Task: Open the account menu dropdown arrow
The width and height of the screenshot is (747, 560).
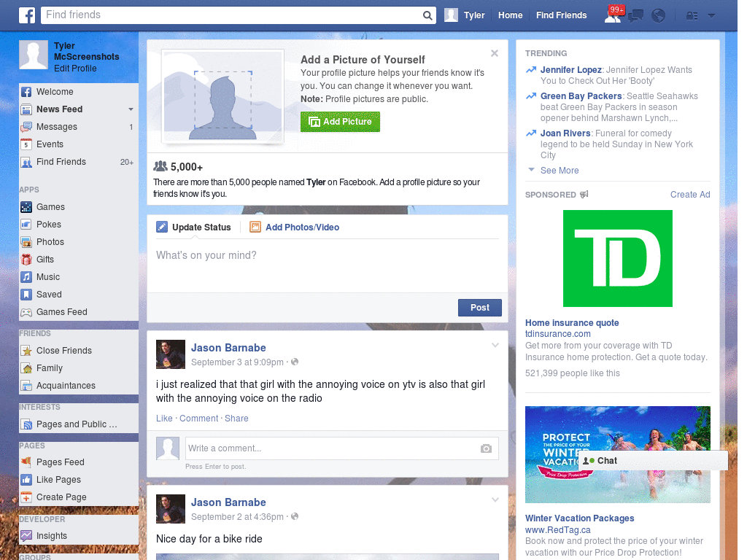Action: 712,16
